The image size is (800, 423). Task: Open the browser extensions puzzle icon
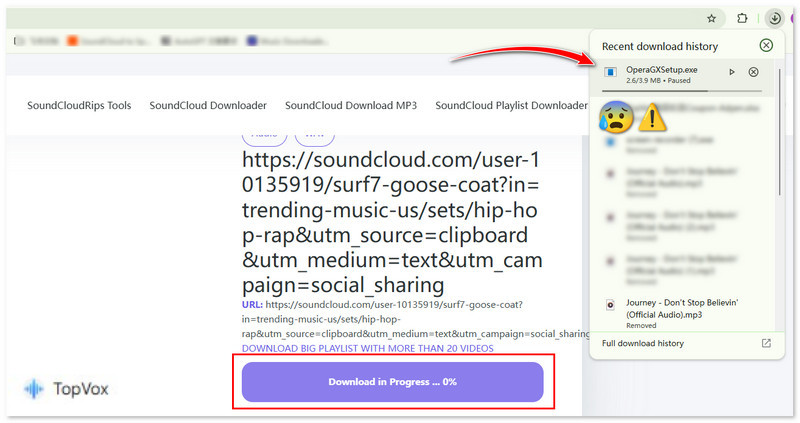[x=742, y=18]
